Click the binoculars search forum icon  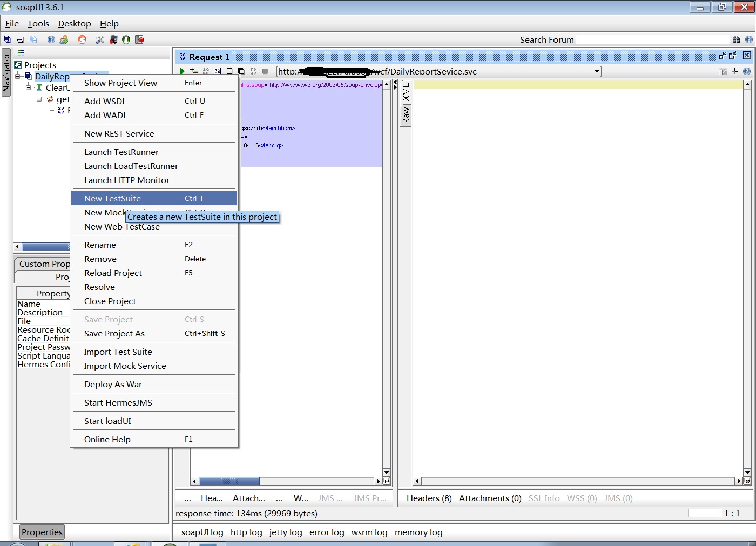click(x=737, y=39)
